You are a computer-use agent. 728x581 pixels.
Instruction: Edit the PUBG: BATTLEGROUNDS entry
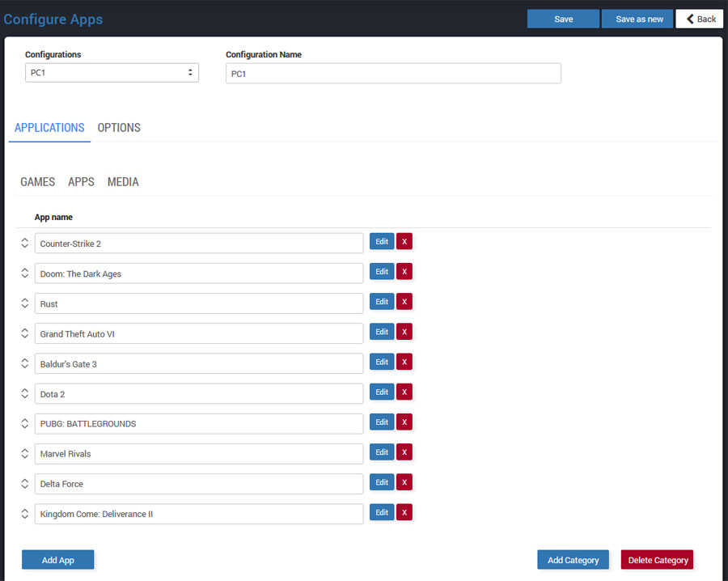382,422
